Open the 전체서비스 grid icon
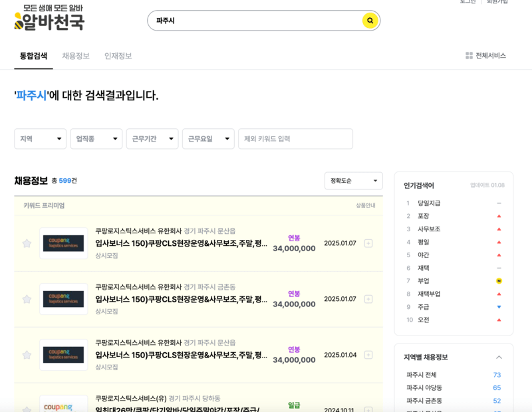 pos(469,56)
